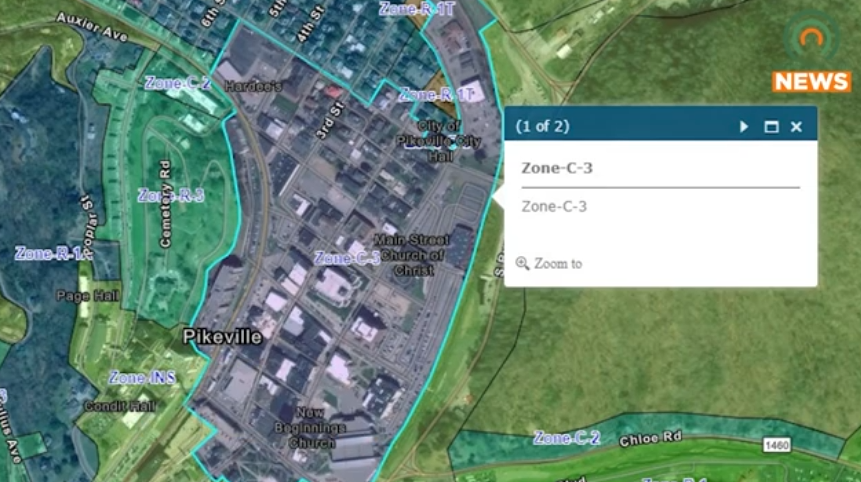Click the Hardee's map label

tap(253, 86)
